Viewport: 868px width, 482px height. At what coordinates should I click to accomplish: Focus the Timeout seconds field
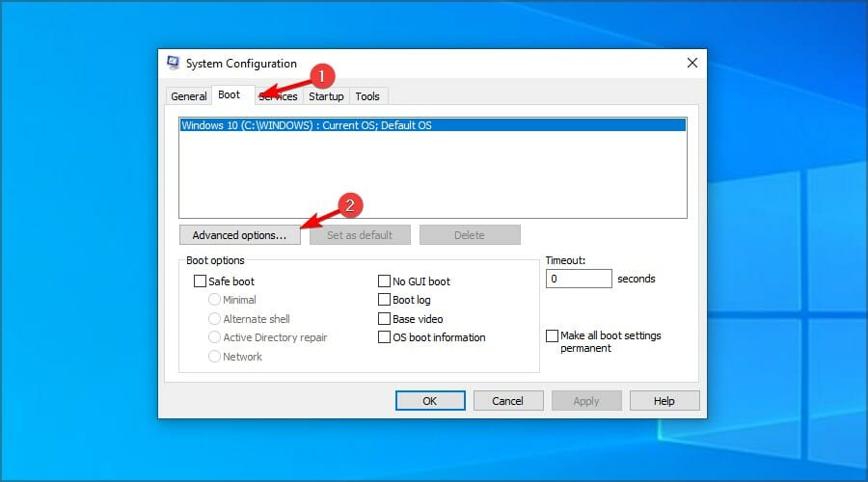[x=579, y=279]
